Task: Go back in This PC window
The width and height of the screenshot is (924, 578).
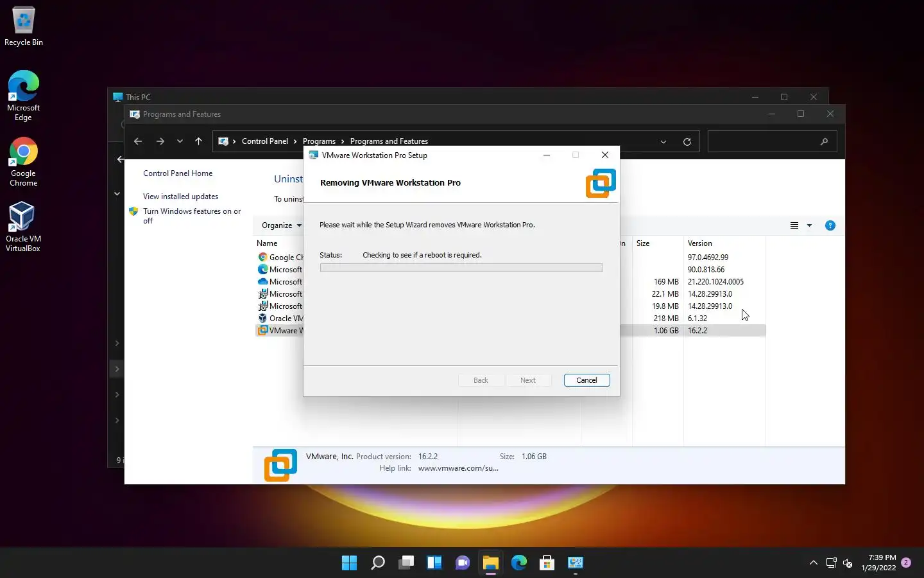Action: pyautogui.click(x=120, y=159)
